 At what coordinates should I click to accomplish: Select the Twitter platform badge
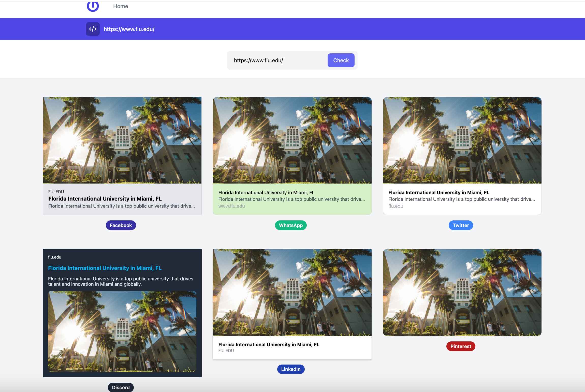pos(460,225)
